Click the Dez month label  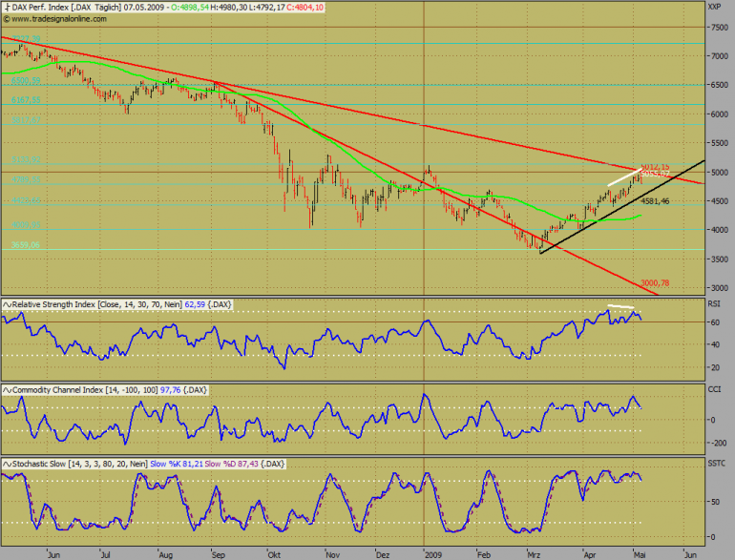(x=383, y=555)
